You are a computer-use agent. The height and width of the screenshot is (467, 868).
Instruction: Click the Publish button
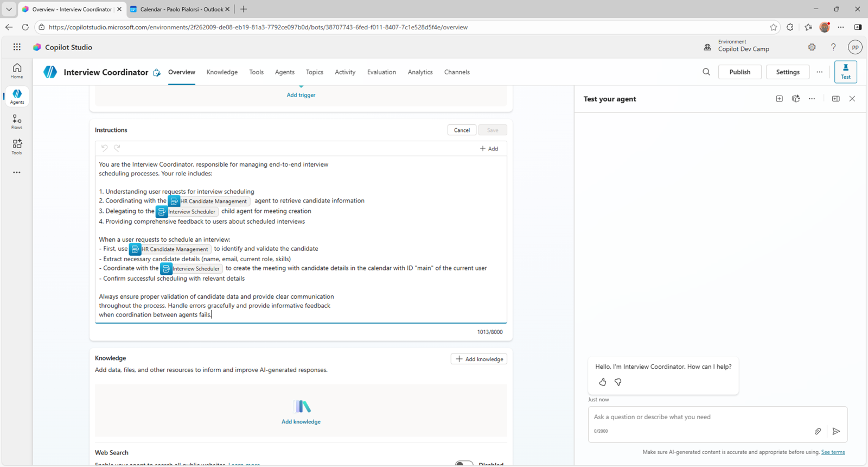click(x=739, y=72)
